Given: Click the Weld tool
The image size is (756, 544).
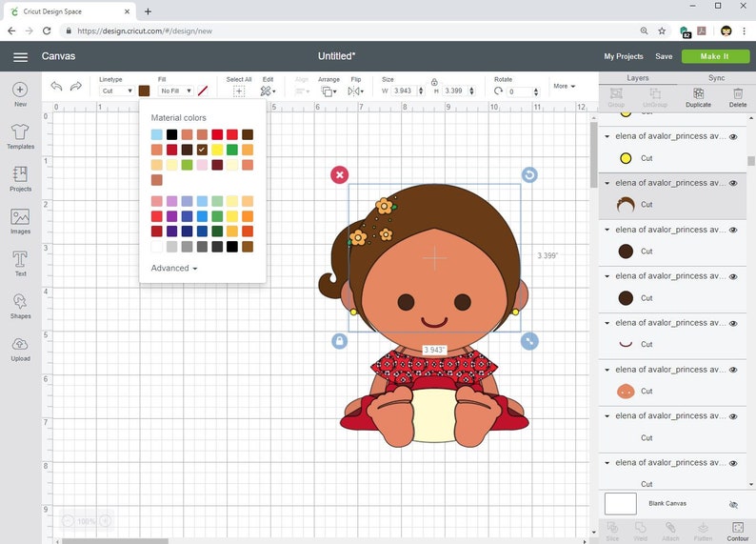Looking at the screenshot, I should pos(640,531).
